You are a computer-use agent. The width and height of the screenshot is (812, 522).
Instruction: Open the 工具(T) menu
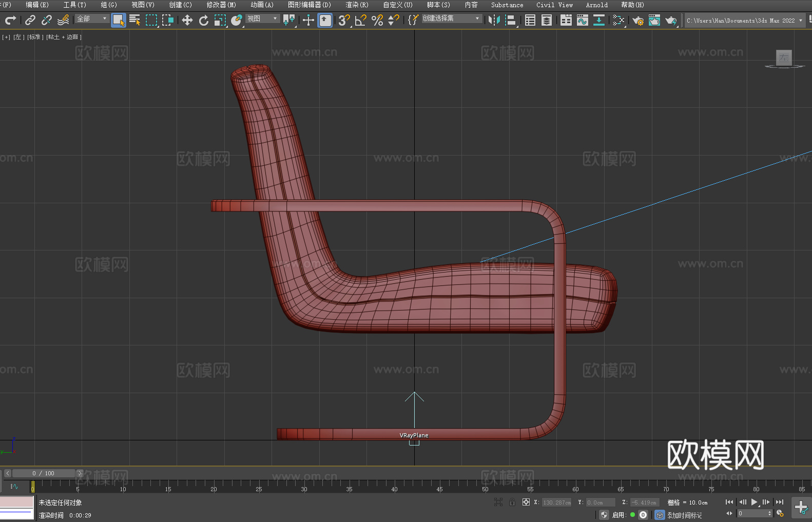click(x=74, y=5)
